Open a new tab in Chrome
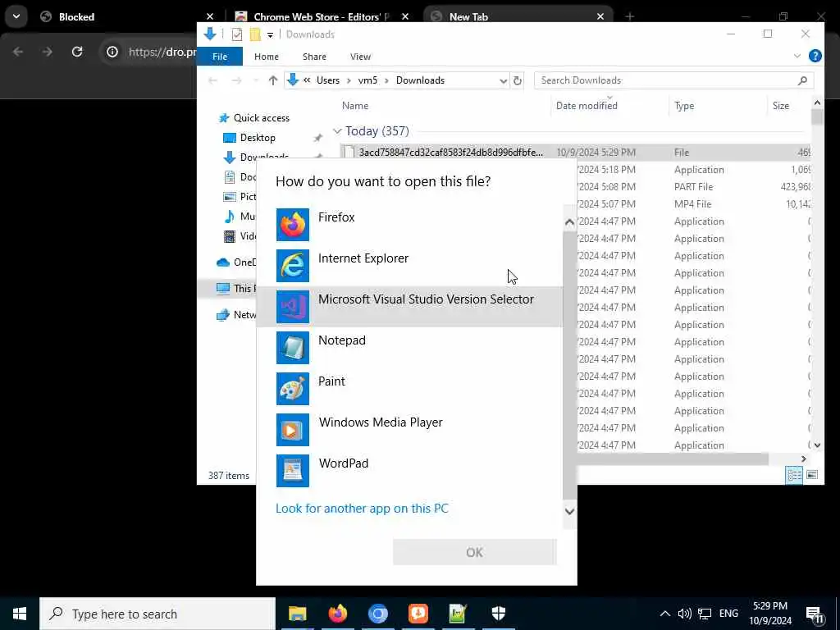 [629, 16]
